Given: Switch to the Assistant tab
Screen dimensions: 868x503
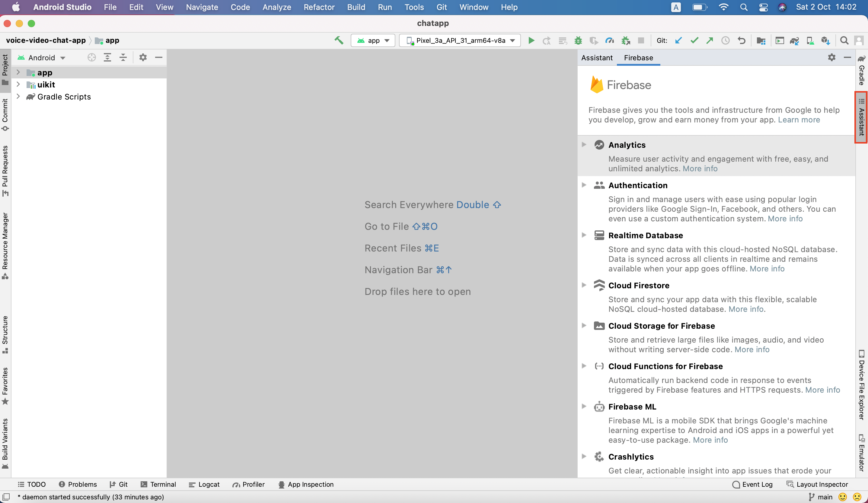Looking at the screenshot, I should 597,58.
